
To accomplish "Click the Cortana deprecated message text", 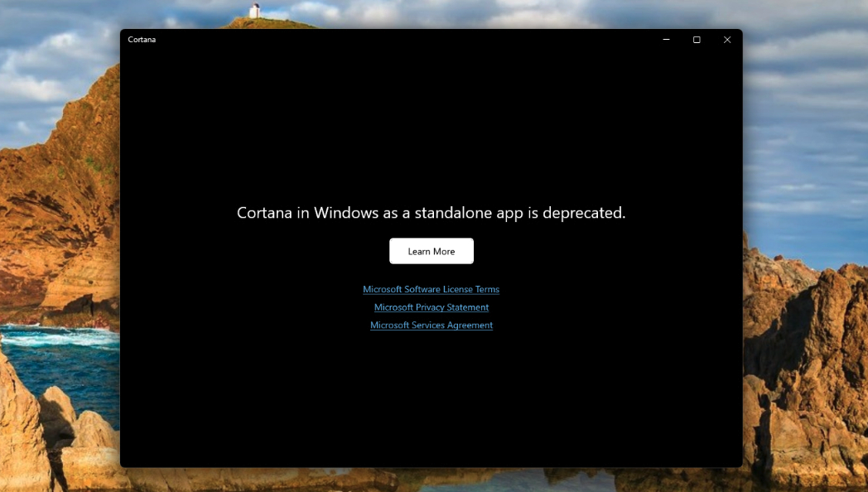I will click(431, 213).
